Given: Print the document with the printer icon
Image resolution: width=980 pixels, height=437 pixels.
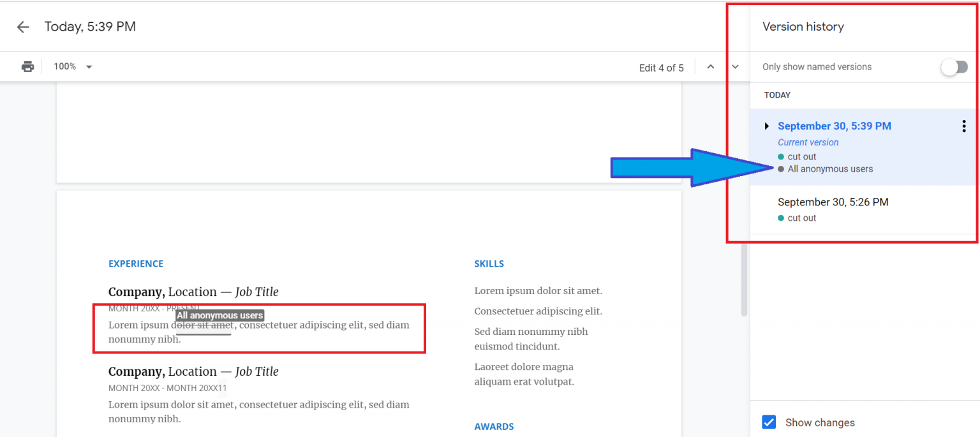Looking at the screenshot, I should [27, 66].
